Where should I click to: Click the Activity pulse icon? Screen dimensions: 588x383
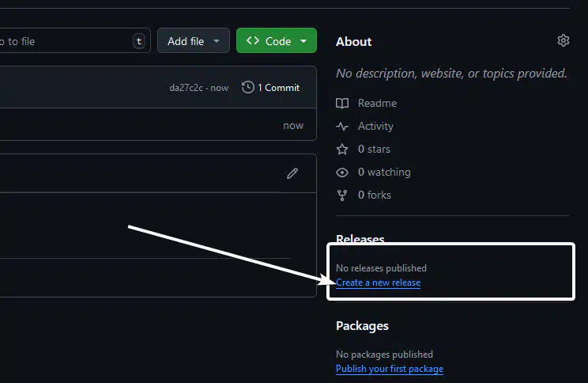coord(342,126)
